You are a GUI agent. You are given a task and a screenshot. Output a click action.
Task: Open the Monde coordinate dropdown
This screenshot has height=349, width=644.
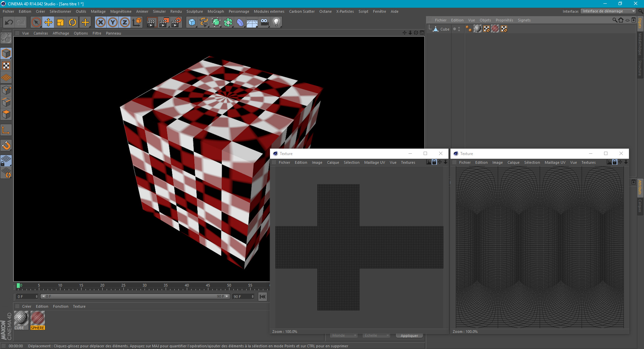click(x=344, y=335)
